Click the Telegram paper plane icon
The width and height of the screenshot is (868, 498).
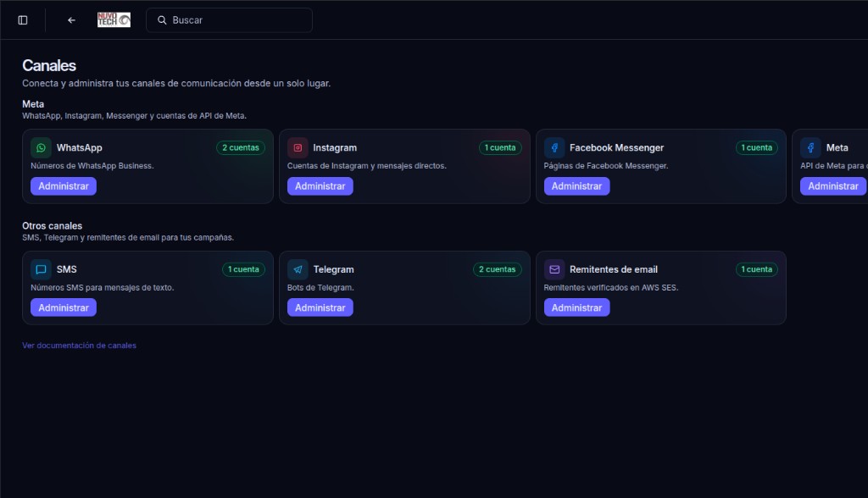pos(298,269)
